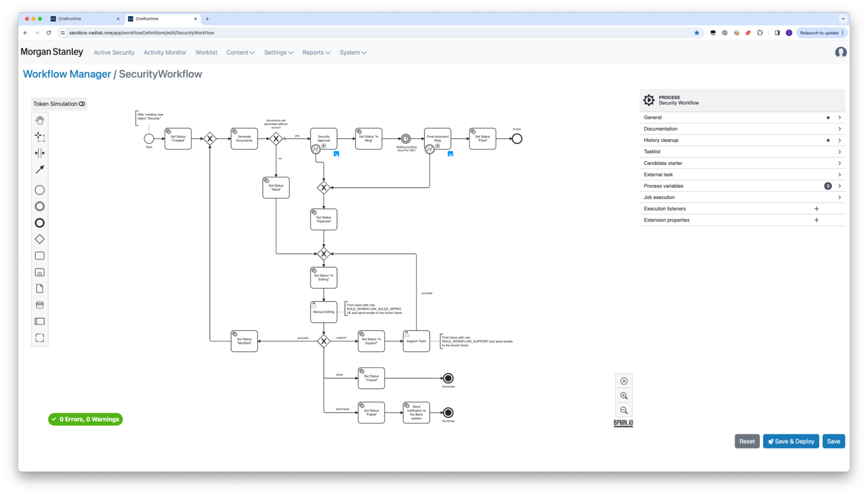
Task: Open the Settings dropdown menu
Action: (278, 53)
